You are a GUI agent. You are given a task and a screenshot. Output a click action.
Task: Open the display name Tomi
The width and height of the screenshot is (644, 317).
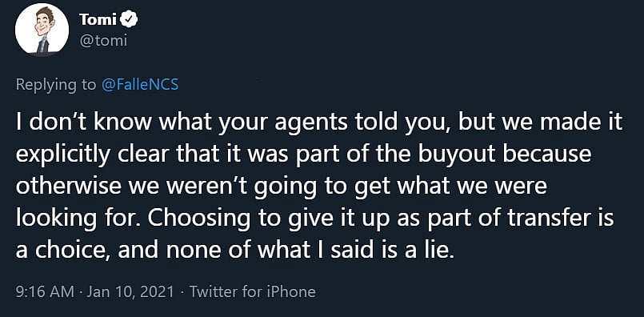point(99,19)
